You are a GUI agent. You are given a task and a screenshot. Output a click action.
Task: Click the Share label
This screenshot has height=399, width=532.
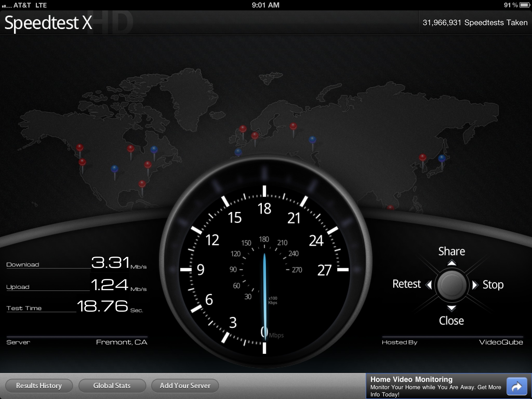(451, 251)
